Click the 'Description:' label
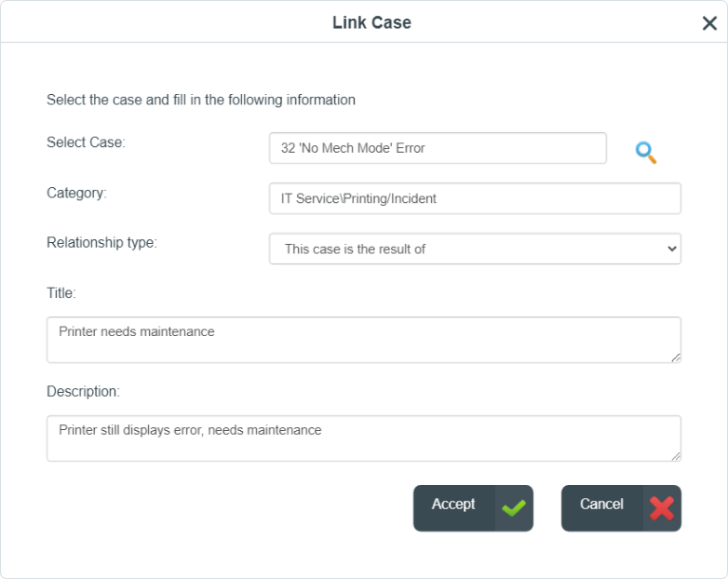 coord(83,391)
